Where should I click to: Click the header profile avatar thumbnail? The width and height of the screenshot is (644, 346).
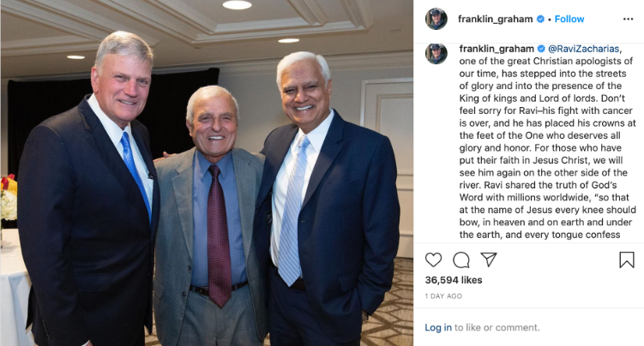(x=436, y=19)
